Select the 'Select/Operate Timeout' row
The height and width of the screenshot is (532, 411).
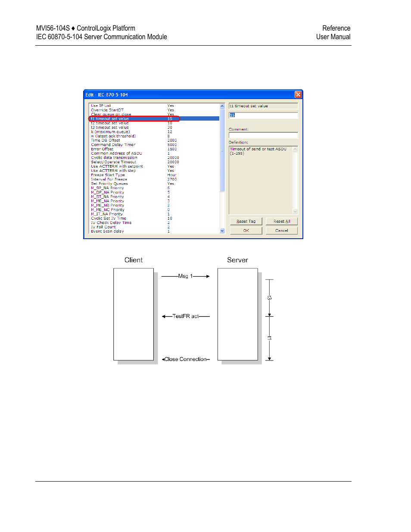point(154,162)
